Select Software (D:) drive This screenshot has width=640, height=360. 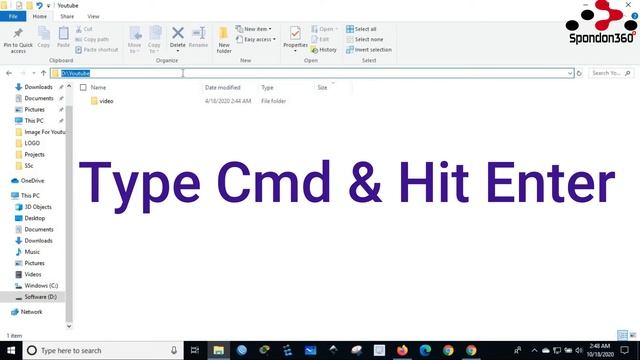40,297
